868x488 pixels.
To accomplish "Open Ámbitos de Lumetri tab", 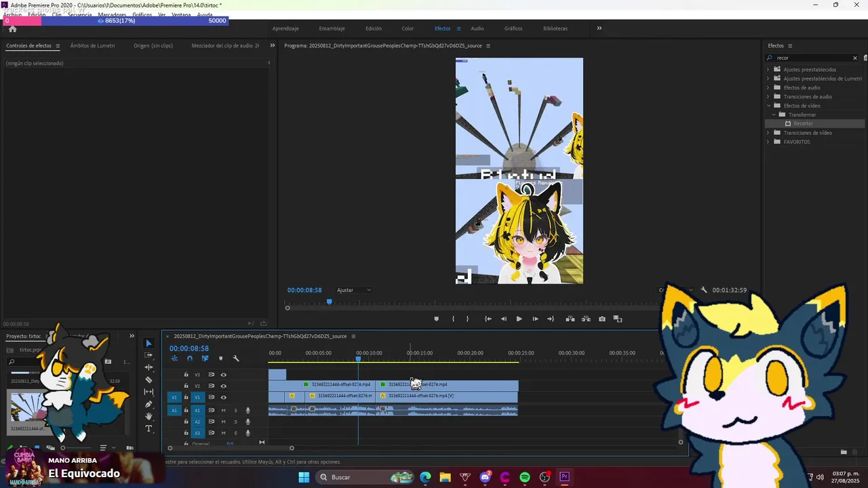I will tap(92, 46).
